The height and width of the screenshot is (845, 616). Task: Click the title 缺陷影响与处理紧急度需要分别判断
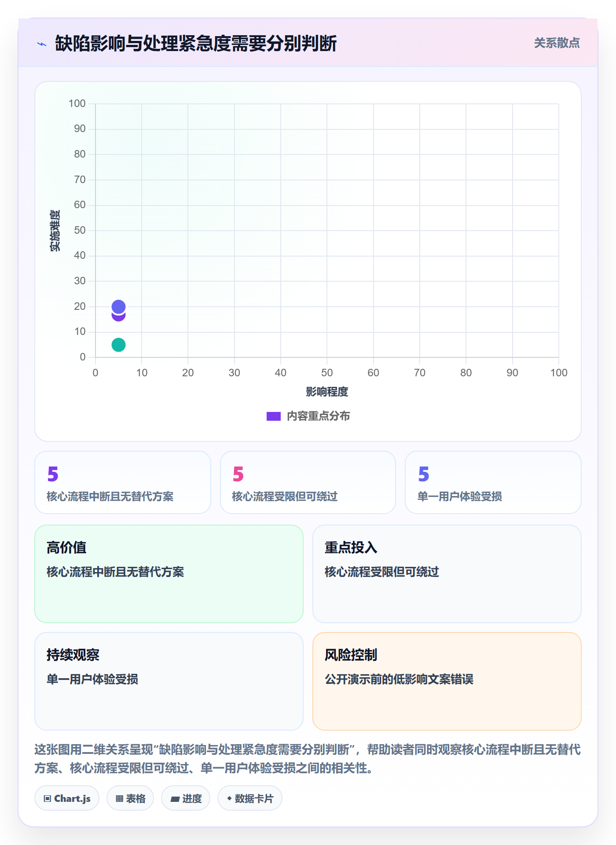click(x=196, y=44)
